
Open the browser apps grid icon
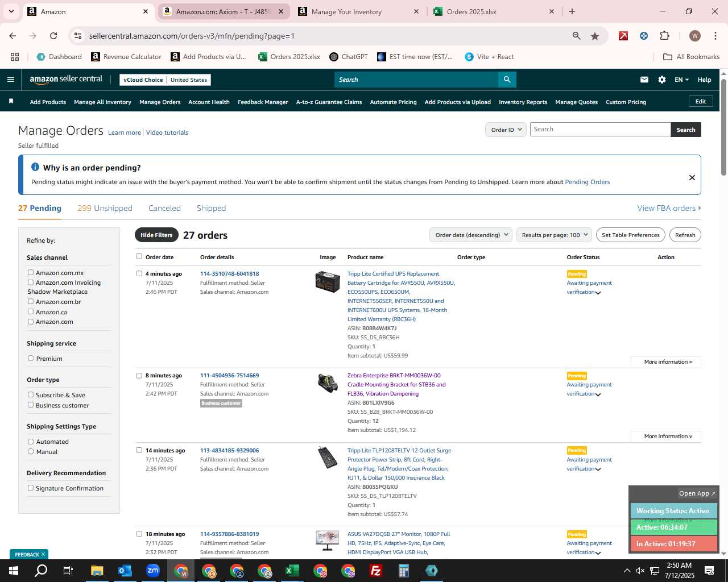point(15,57)
